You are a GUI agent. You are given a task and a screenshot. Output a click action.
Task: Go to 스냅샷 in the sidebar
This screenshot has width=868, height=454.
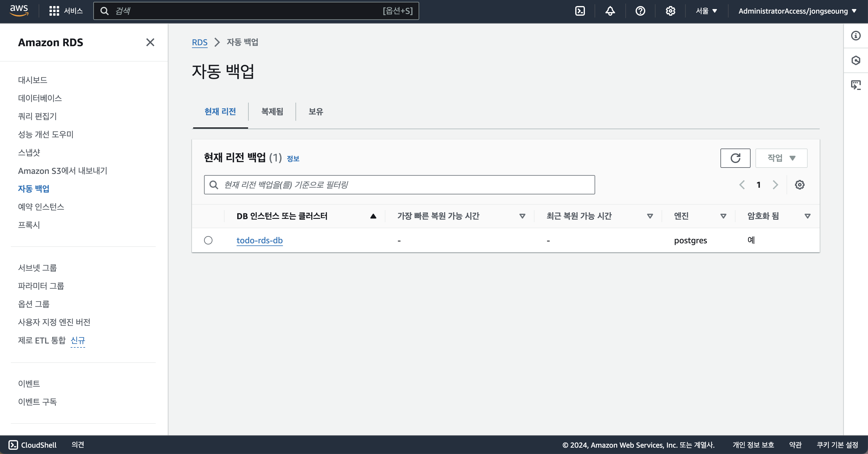29,153
